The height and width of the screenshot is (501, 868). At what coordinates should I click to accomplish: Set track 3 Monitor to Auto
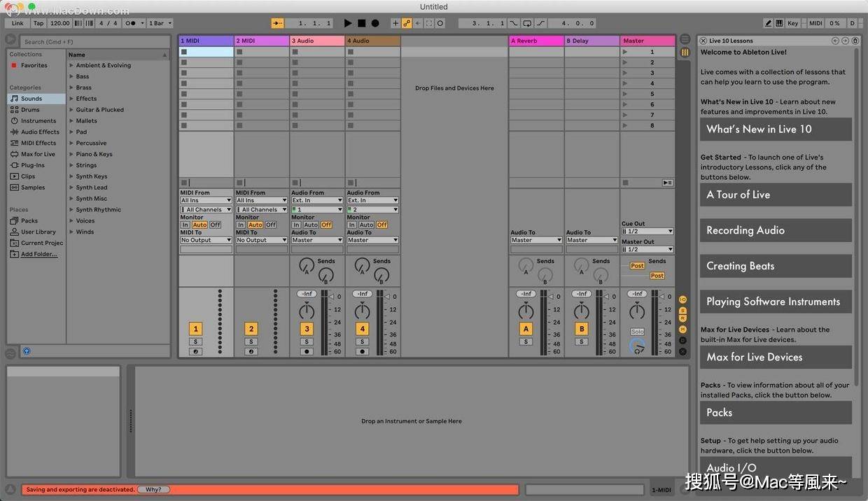[x=311, y=225]
